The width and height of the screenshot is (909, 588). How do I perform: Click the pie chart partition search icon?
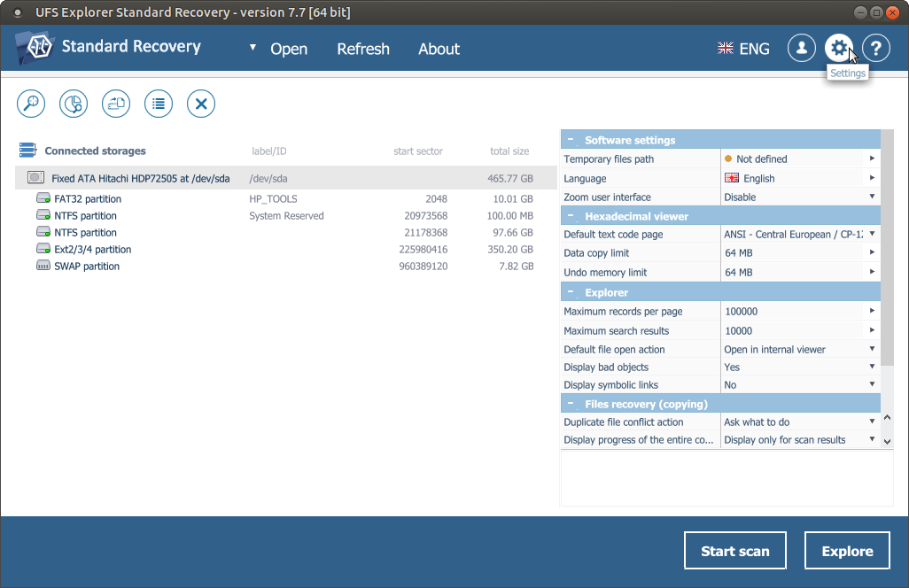click(74, 104)
